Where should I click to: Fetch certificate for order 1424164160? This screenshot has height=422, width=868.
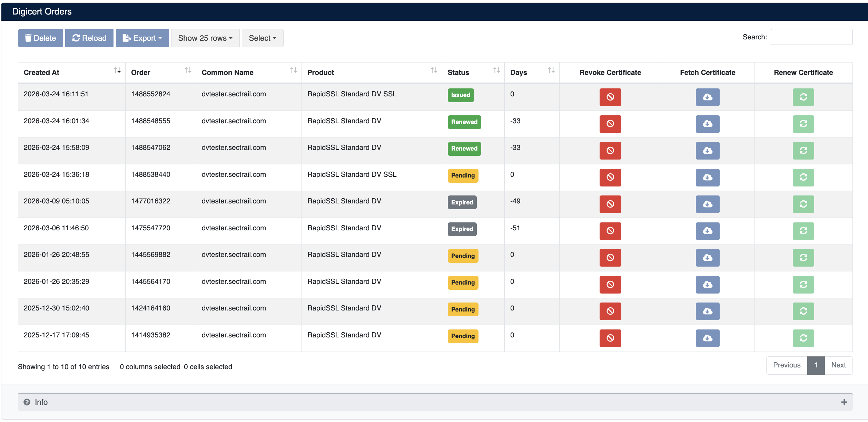pyautogui.click(x=707, y=311)
